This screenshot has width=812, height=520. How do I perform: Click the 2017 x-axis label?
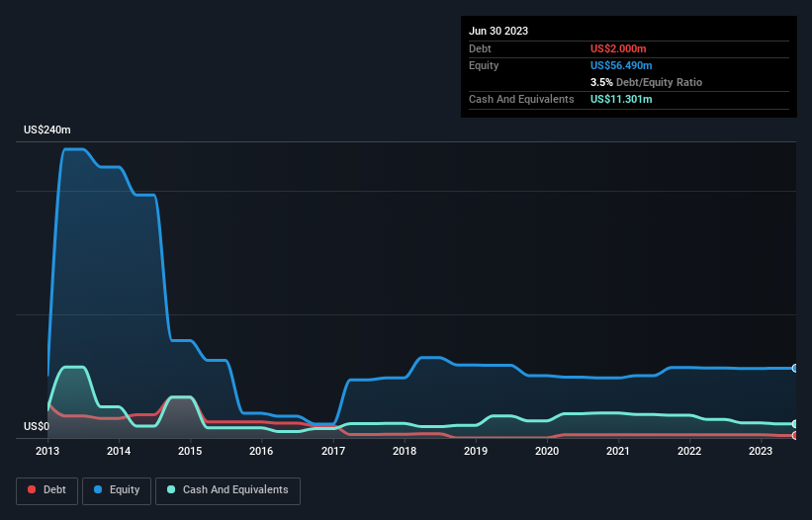(x=333, y=451)
